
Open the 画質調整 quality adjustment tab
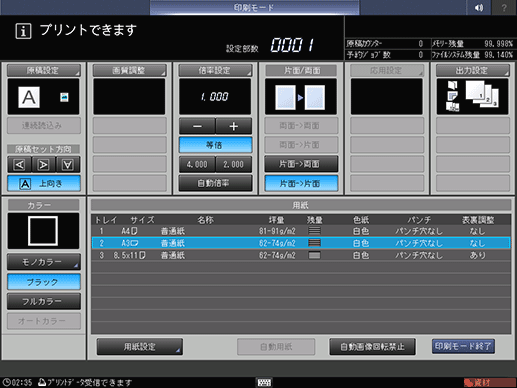point(129,71)
